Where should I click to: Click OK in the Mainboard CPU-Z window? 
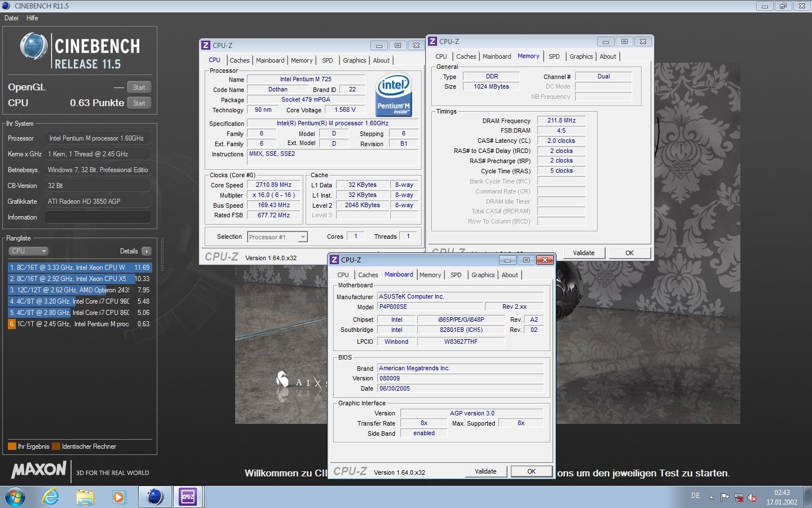point(531,471)
